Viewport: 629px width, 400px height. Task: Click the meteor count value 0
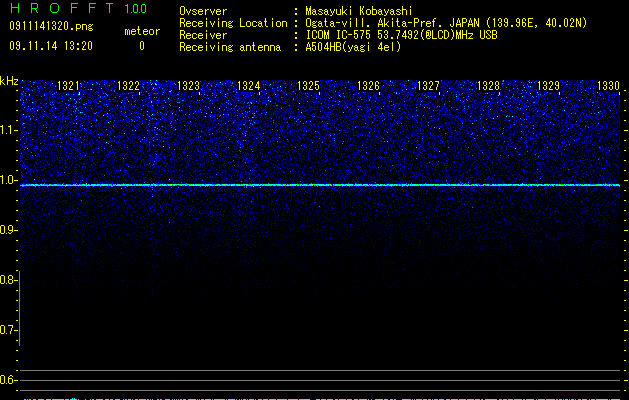142,46
